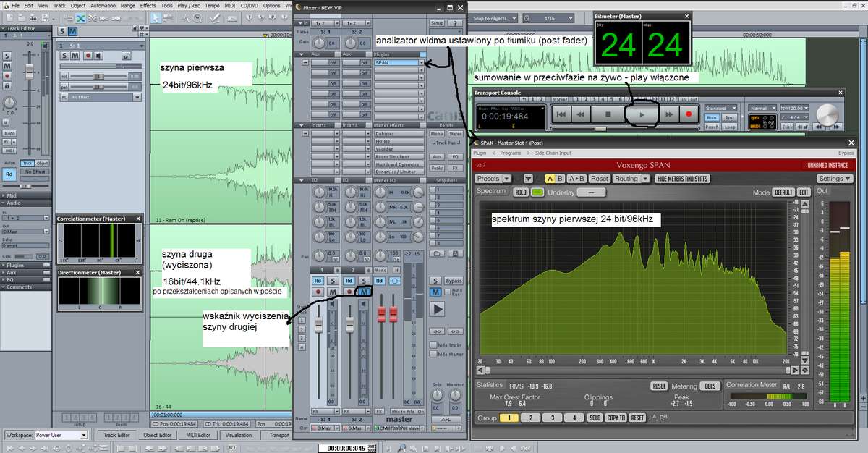Toggle master mute M in mixer

(x=435, y=292)
